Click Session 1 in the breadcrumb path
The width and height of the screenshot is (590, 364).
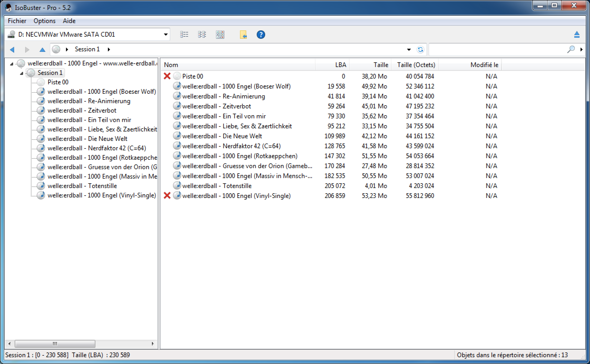87,49
